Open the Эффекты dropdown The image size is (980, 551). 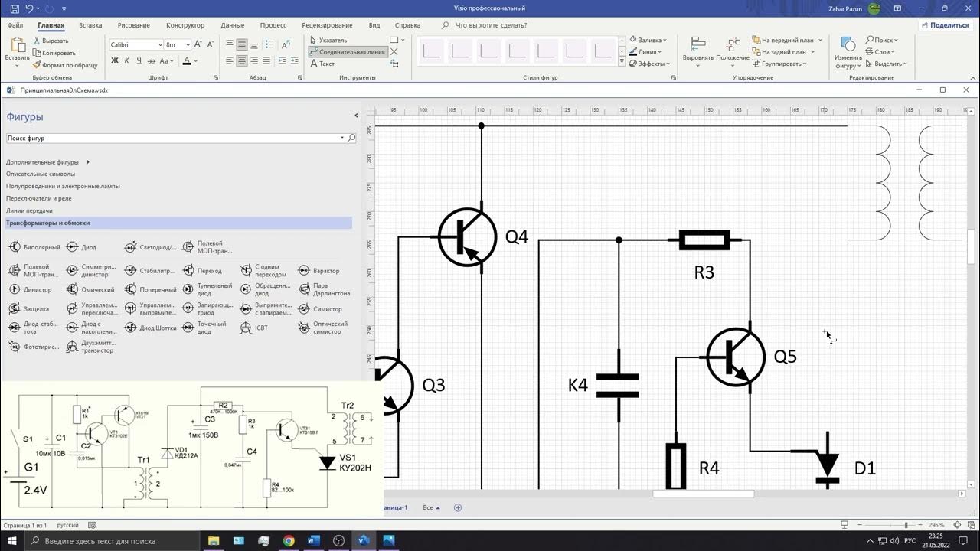(648, 64)
